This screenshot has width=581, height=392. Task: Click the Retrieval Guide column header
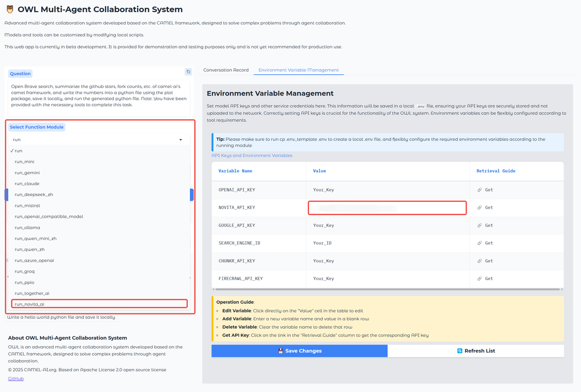click(x=517, y=171)
